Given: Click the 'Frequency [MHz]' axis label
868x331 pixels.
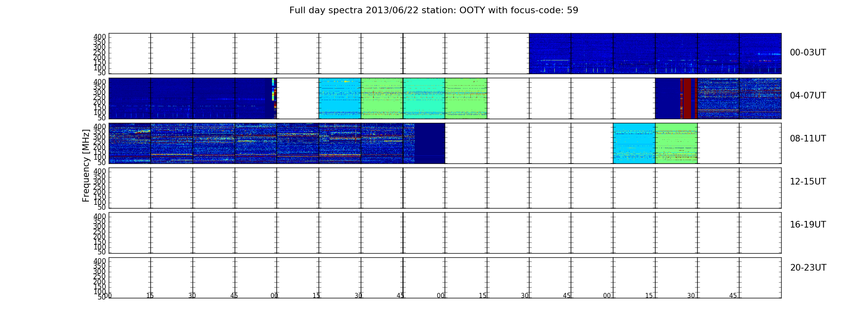Looking at the screenshot, I should coord(86,165).
